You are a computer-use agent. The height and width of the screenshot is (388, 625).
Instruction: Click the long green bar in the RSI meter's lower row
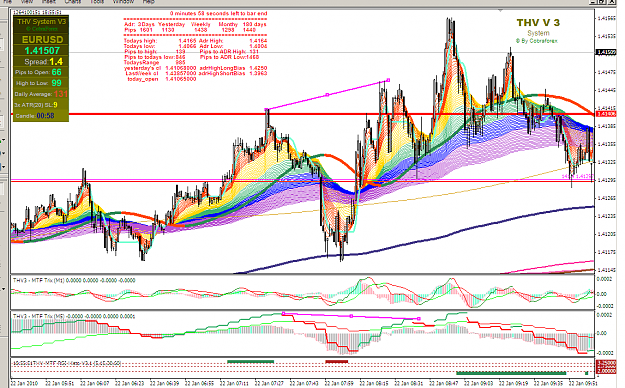point(511,373)
